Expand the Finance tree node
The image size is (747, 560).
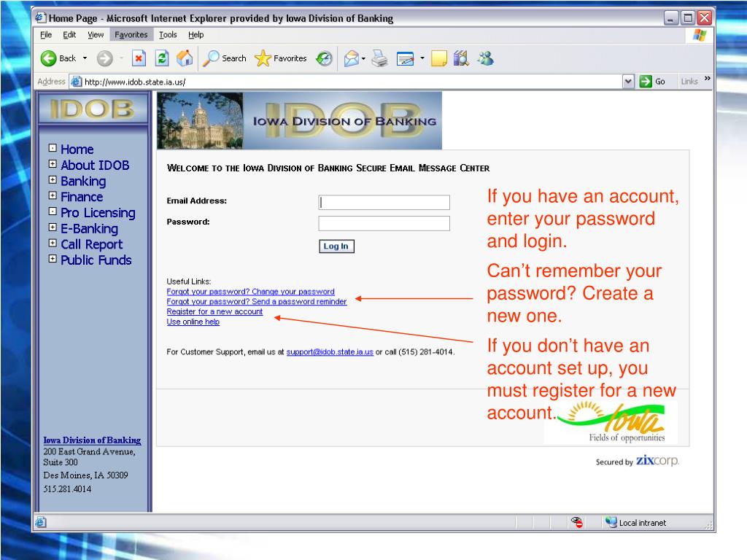(53, 195)
